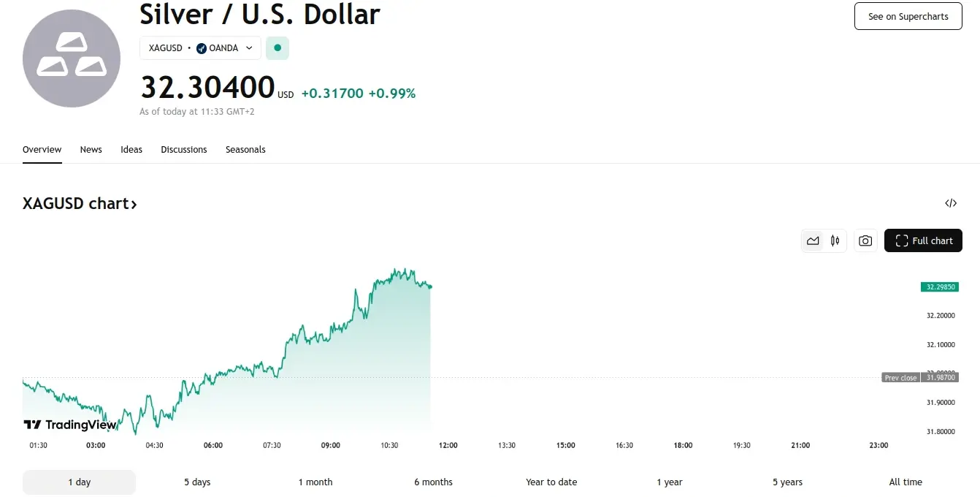Click the See on Supercharts button
The height and width of the screenshot is (497, 980).
[908, 16]
